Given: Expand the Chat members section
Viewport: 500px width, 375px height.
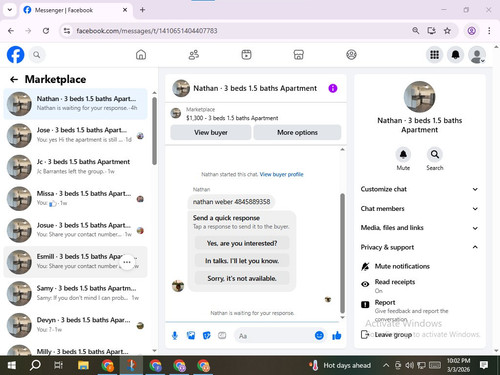Looking at the screenshot, I should click(x=419, y=209).
